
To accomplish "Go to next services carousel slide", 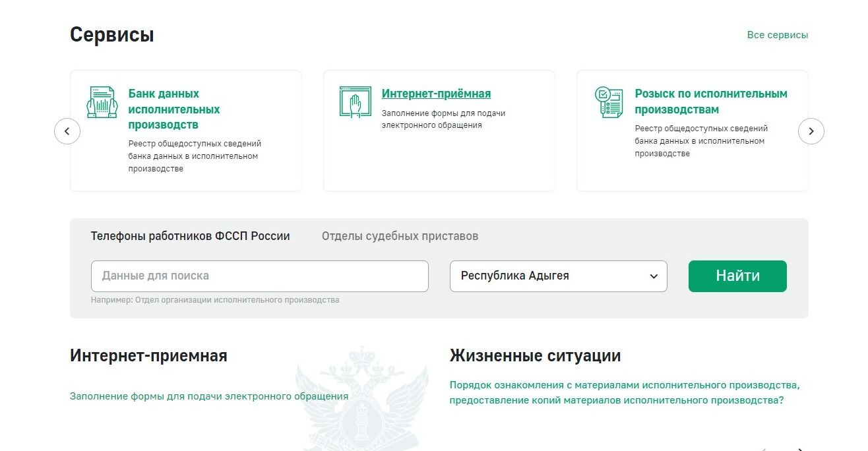I will [811, 131].
